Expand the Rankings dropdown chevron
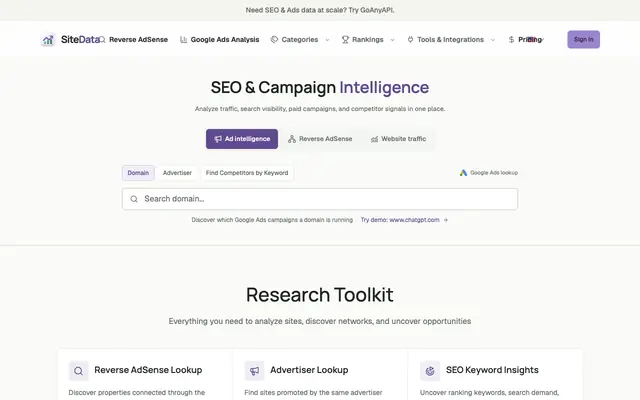 pos(393,40)
